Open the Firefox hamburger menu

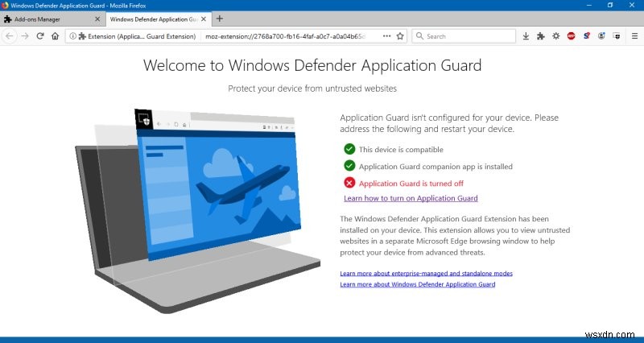coord(634,36)
